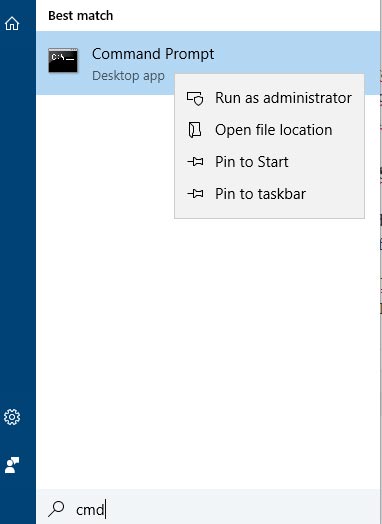
Task: Open the Home icon in sidebar
Action: pyautogui.click(x=12, y=23)
